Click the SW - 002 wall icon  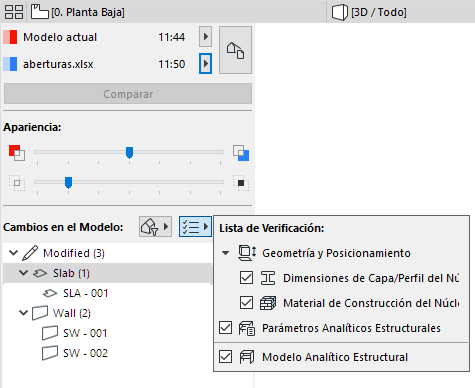(50, 353)
